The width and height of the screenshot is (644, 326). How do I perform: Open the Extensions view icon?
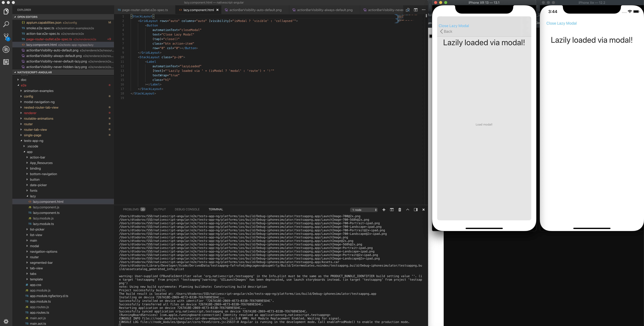coord(6,62)
